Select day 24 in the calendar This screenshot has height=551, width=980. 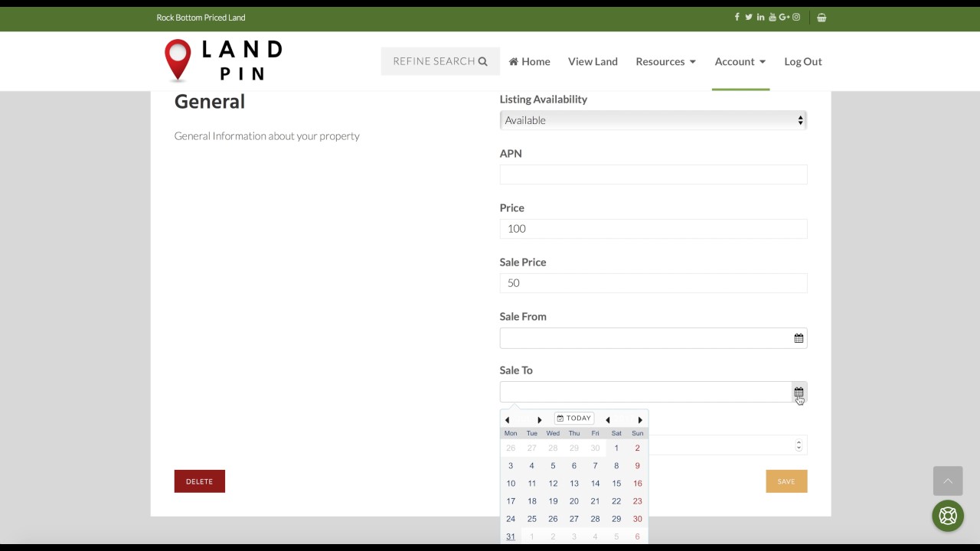point(511,519)
